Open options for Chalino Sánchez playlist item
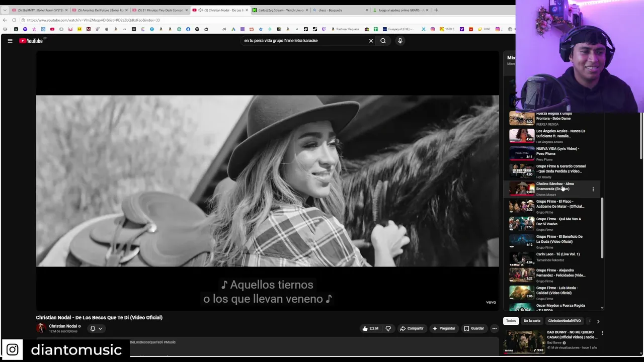This screenshot has width=644, height=362. pyautogui.click(x=593, y=189)
